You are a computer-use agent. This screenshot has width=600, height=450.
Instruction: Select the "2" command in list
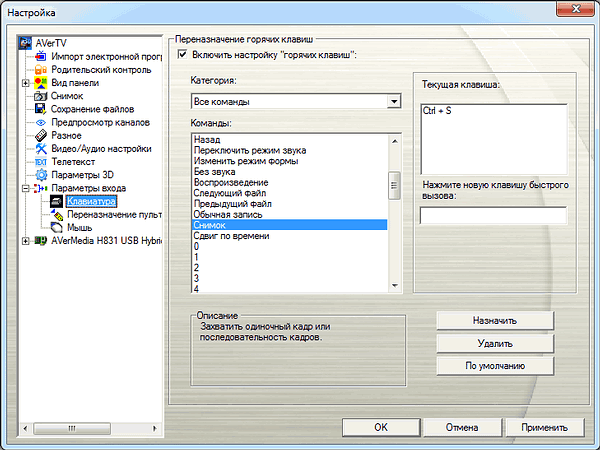tap(290, 268)
